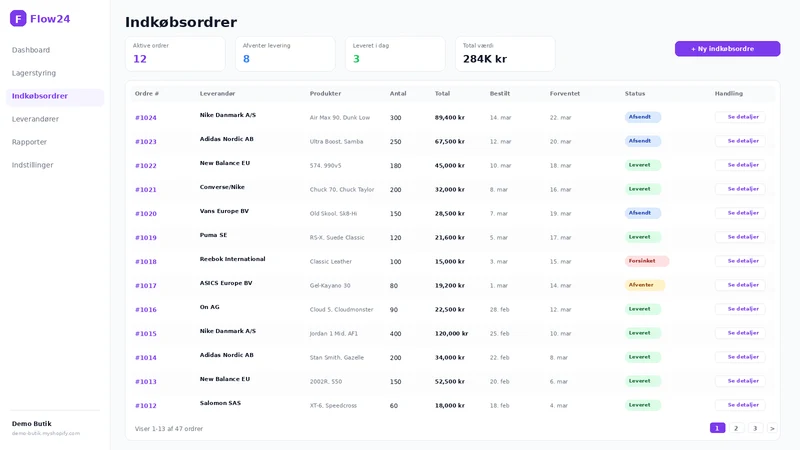Image resolution: width=800 pixels, height=450 pixels.
Task: Open order #1021 link
Action: [145, 190]
